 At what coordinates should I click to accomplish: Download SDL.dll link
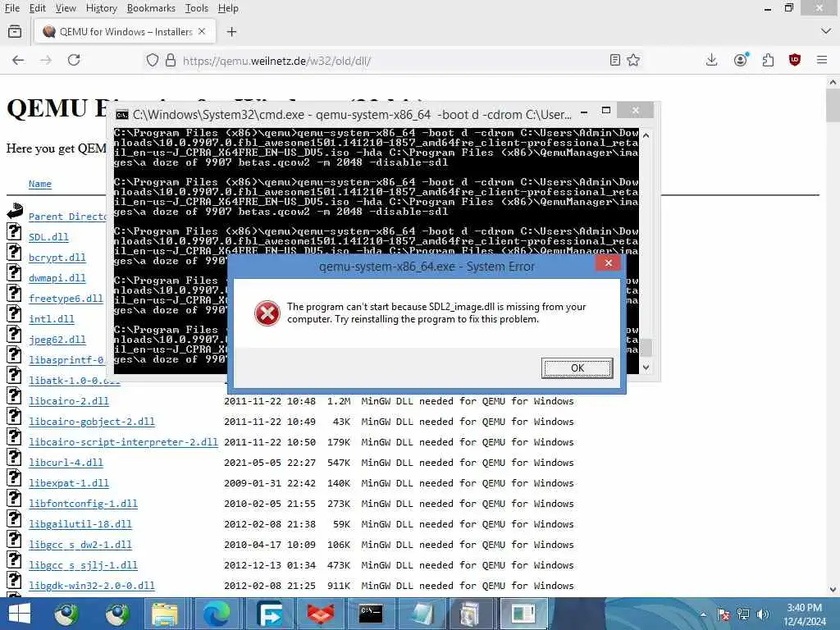click(48, 237)
